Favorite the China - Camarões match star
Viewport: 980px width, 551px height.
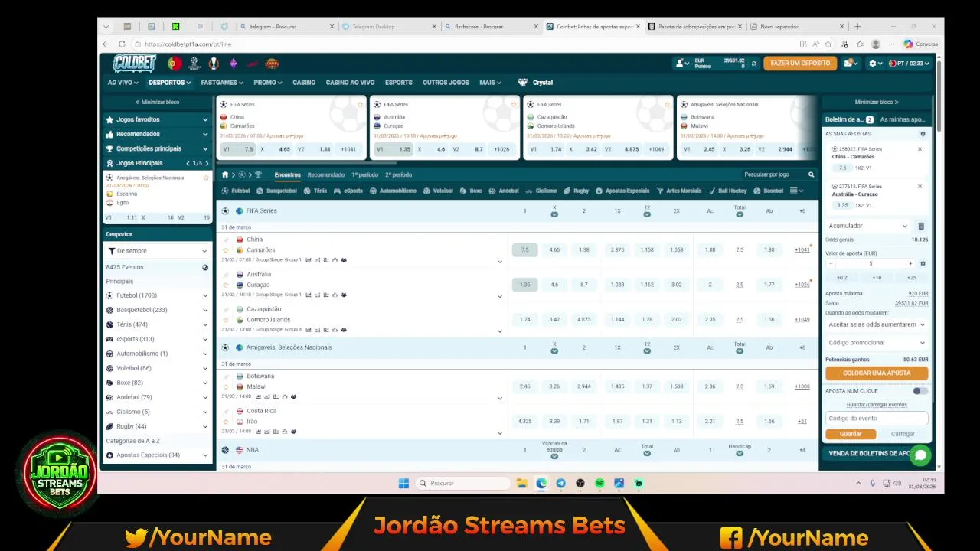point(226,250)
